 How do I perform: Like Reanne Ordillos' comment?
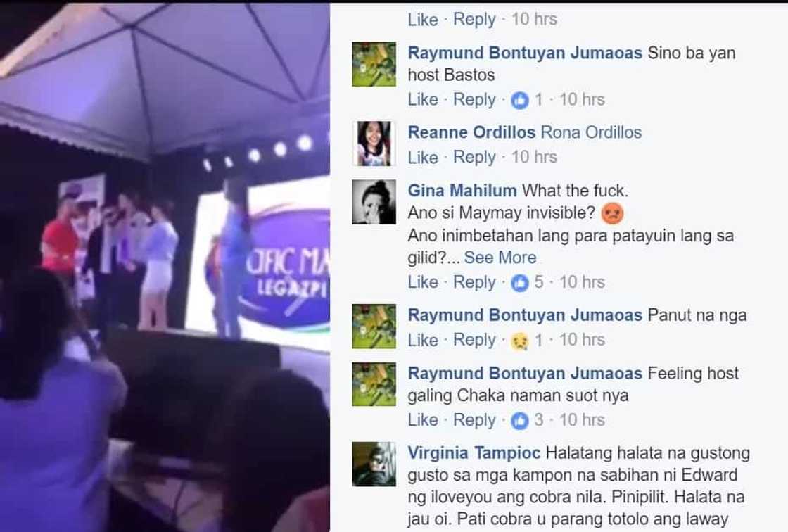(423, 158)
